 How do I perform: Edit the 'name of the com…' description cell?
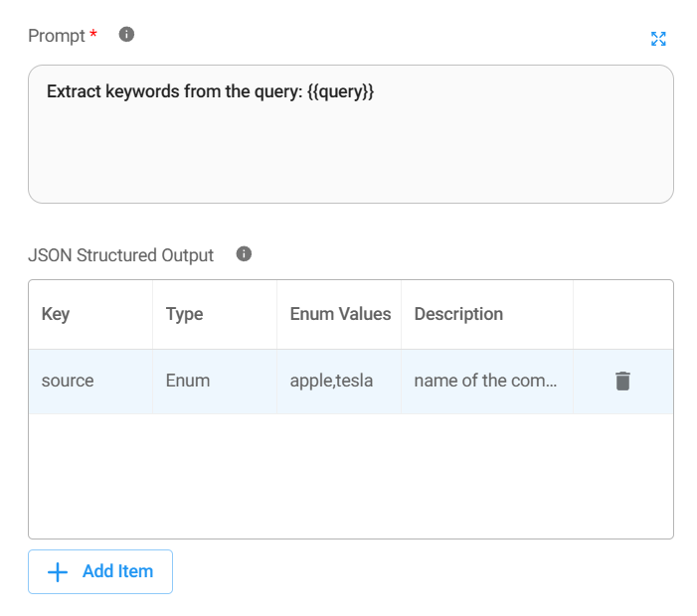(486, 381)
